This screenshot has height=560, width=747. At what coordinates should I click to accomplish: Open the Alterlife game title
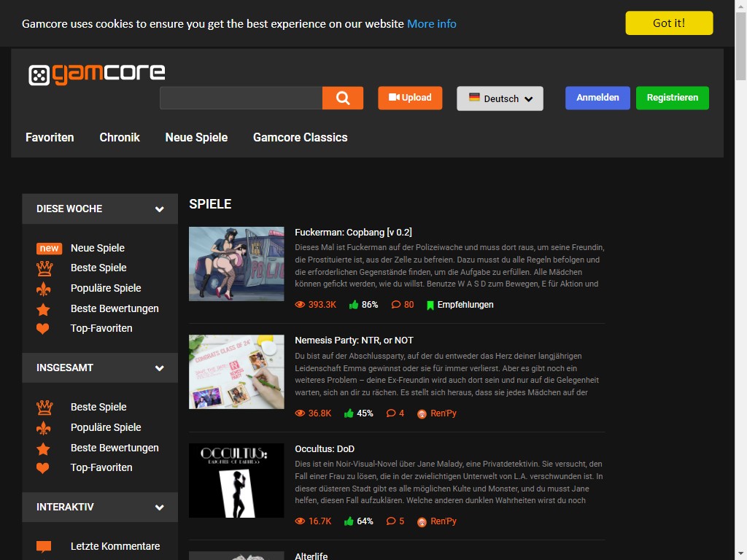tap(311, 556)
